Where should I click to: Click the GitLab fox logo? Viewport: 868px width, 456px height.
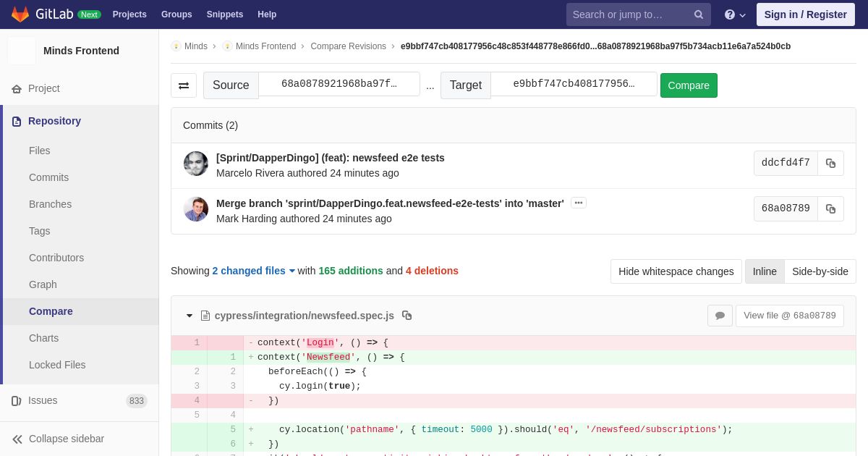pos(20,14)
